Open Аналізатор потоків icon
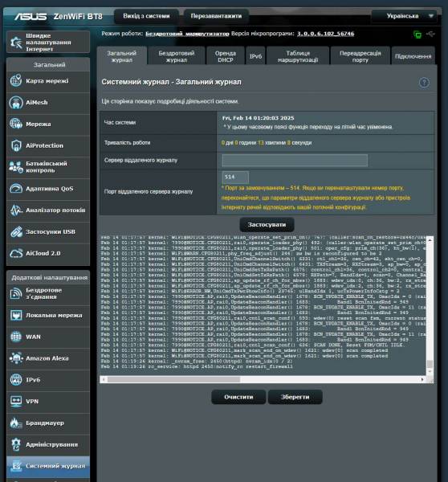 point(16,210)
